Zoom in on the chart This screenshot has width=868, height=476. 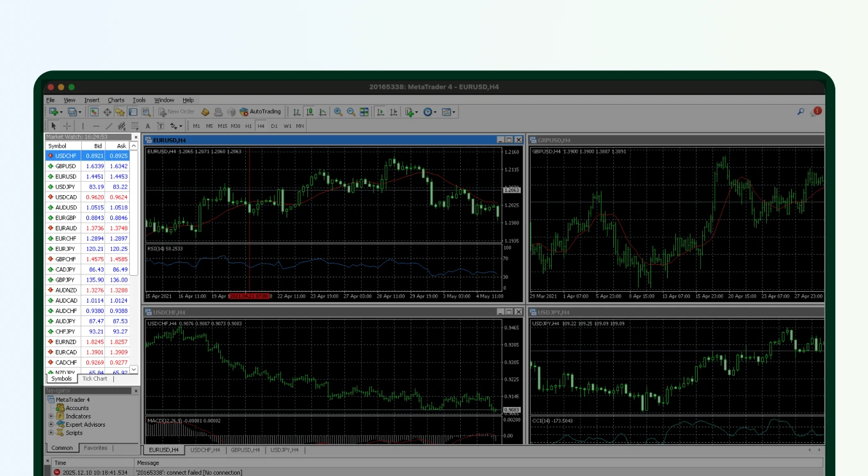(x=338, y=111)
